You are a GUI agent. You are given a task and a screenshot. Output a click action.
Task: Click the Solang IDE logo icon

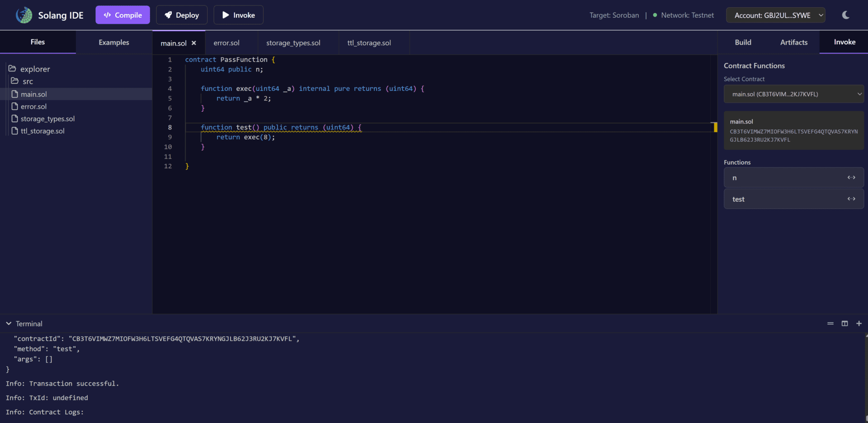click(x=24, y=15)
